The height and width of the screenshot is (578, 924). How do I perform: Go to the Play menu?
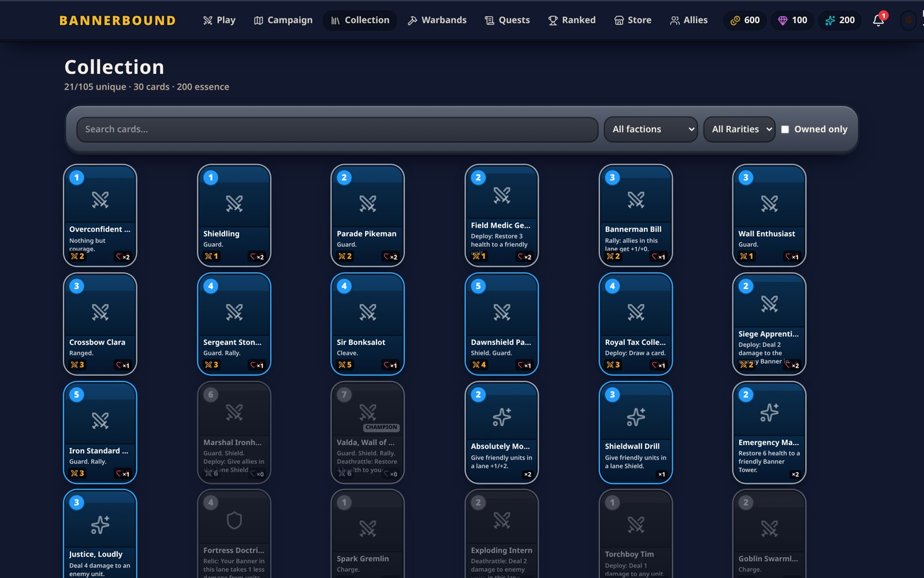pyautogui.click(x=219, y=20)
